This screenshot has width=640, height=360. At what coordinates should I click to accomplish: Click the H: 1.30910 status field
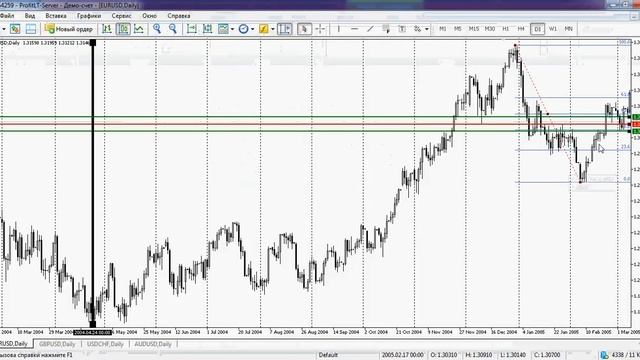[478, 355]
